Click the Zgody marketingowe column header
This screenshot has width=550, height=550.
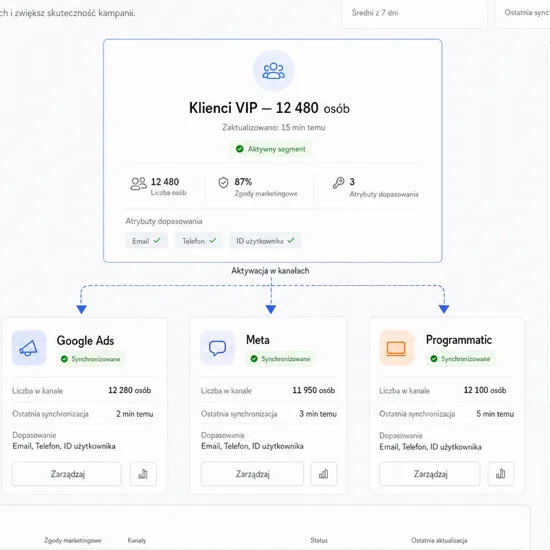(73, 540)
